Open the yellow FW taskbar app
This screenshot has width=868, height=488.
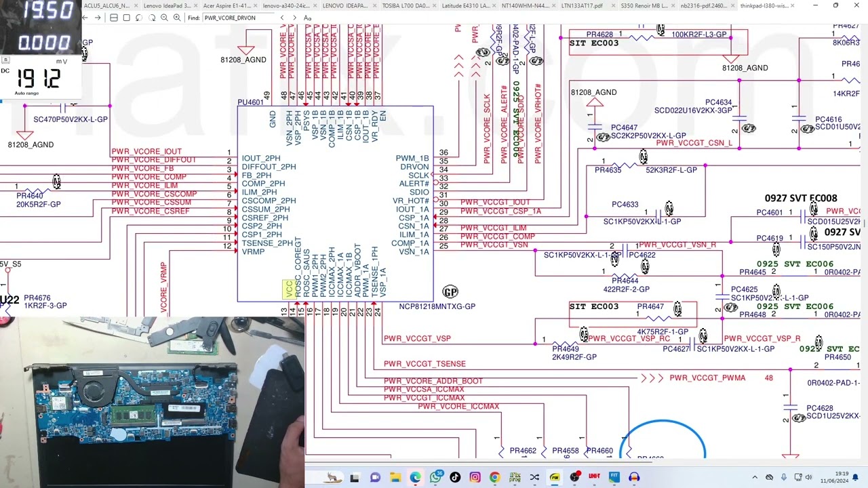(555, 477)
